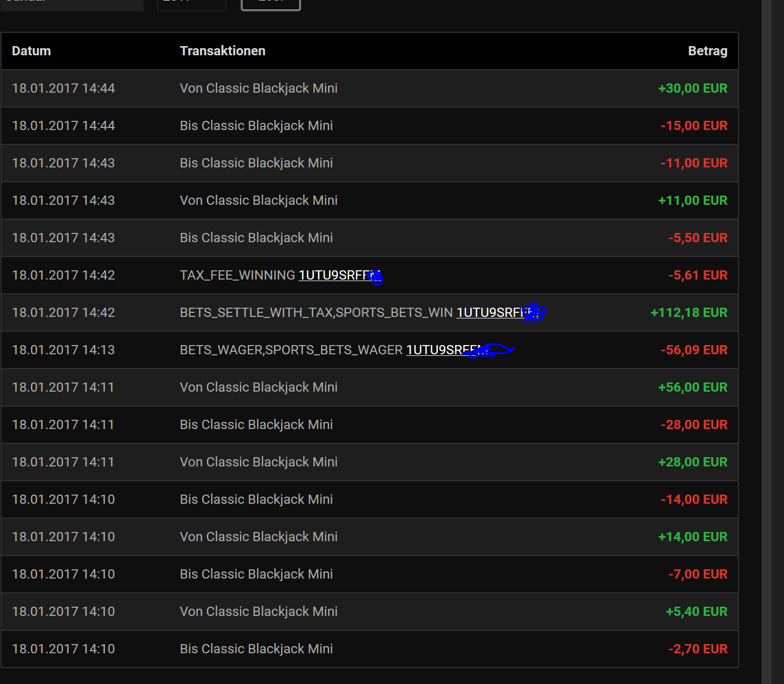
Task: Click date 18.01.2017 14:11 in -28,00 row
Action: [63, 424]
